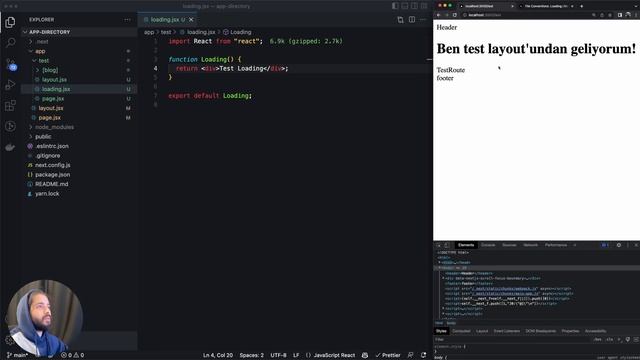Select language mode 'JavaScript React'
Screen dimensions: 640x360
(x=331, y=355)
